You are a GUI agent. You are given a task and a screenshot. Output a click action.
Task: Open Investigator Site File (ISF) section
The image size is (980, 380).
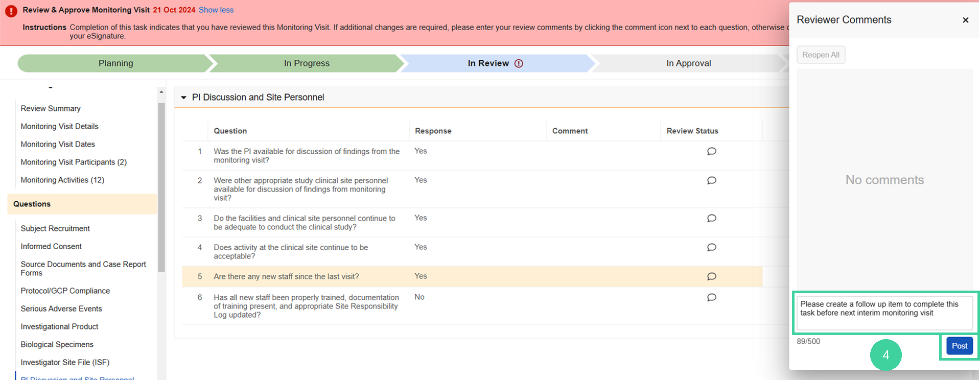tap(65, 362)
